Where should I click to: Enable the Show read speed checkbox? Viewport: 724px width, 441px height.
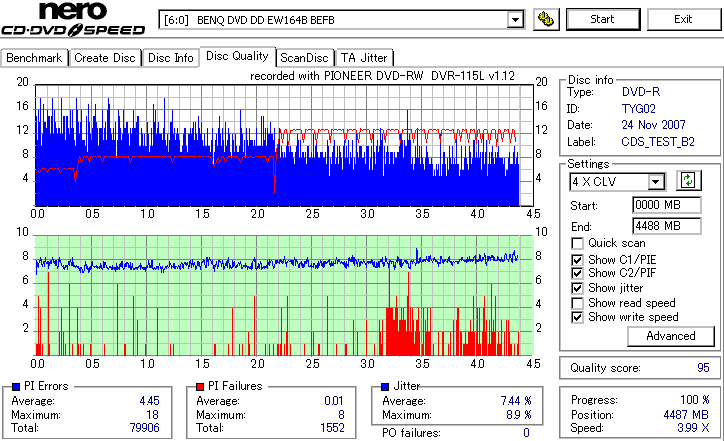tap(577, 303)
